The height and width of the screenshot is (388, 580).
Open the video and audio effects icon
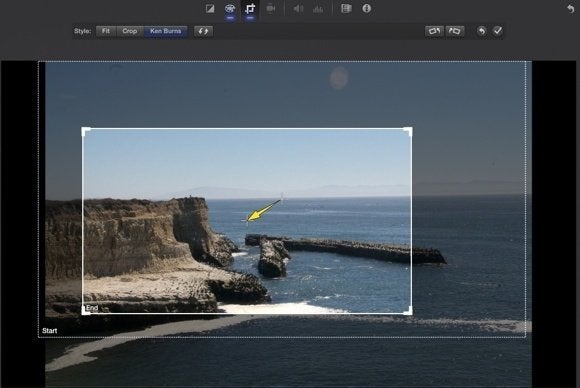(x=346, y=9)
